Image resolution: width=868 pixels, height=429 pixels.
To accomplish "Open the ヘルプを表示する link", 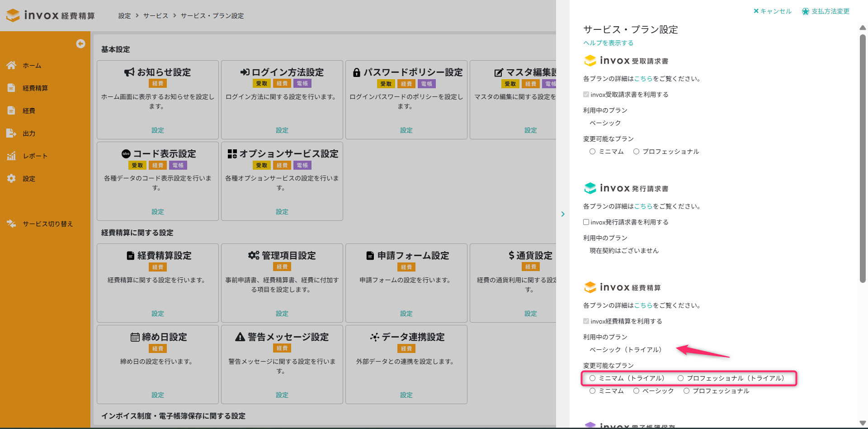I will [608, 43].
